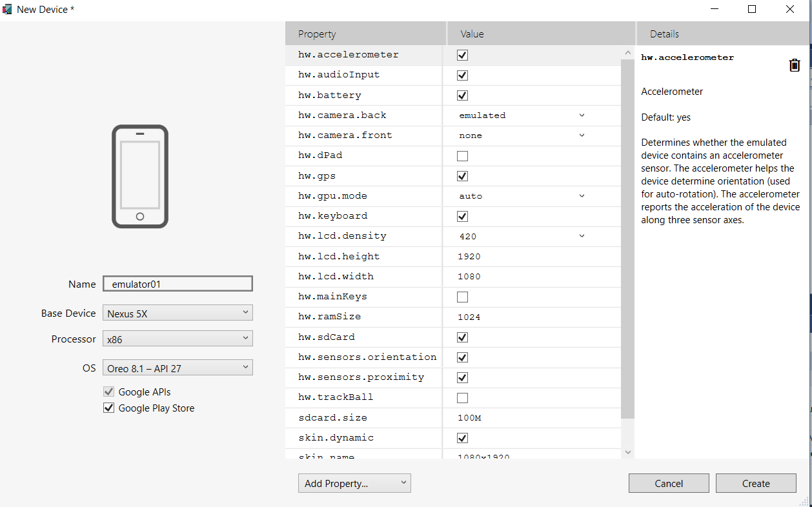The image size is (812, 507).
Task: Open the hw.lcd.density dropdown
Action: click(582, 236)
